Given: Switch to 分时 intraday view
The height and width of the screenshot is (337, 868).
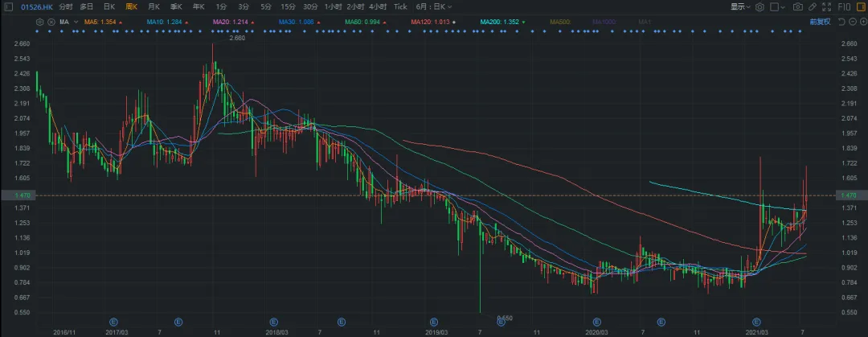Looking at the screenshot, I should 65,6.
